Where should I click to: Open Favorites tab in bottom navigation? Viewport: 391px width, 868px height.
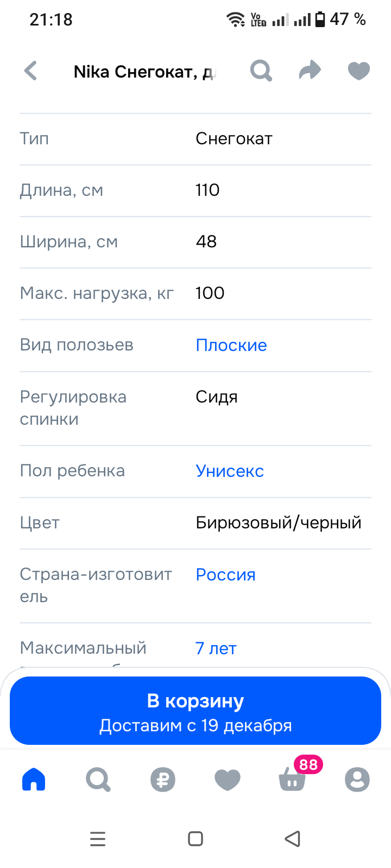point(228,780)
